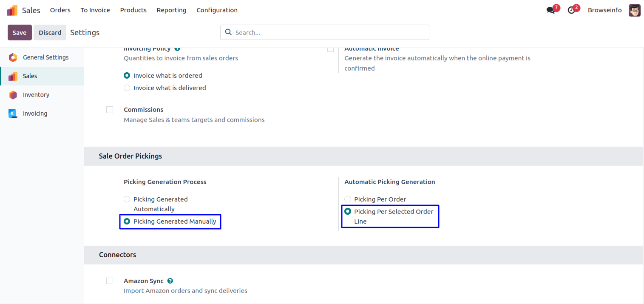Image resolution: width=644 pixels, height=304 pixels.
Task: Click in the settings Search field
Action: click(329, 32)
